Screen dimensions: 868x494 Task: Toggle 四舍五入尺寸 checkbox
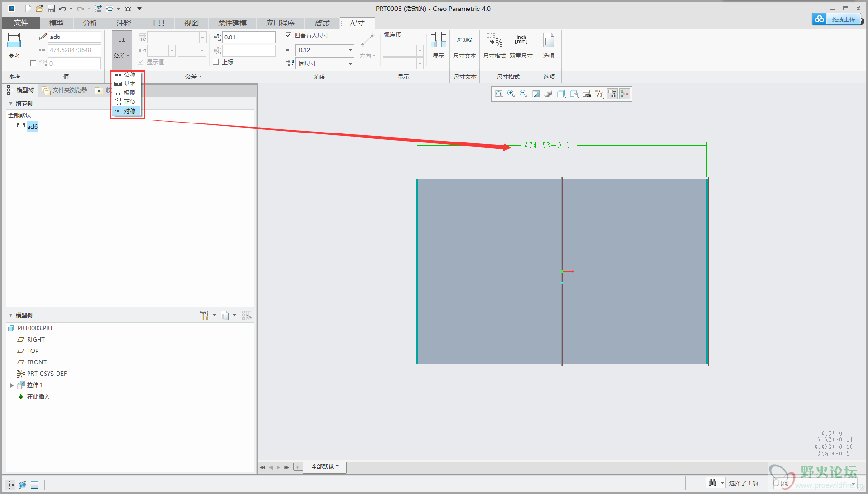click(x=288, y=35)
